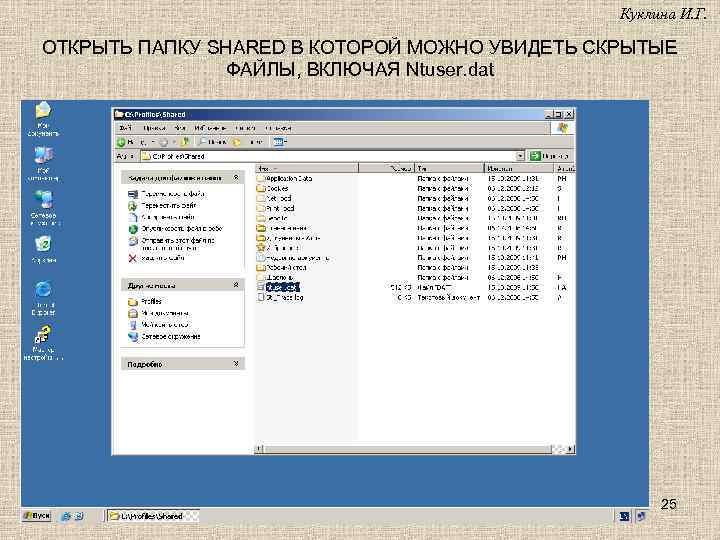Select the .log text document file
Image resolution: width=720 pixels, height=540 pixels.
pyautogui.click(x=281, y=298)
